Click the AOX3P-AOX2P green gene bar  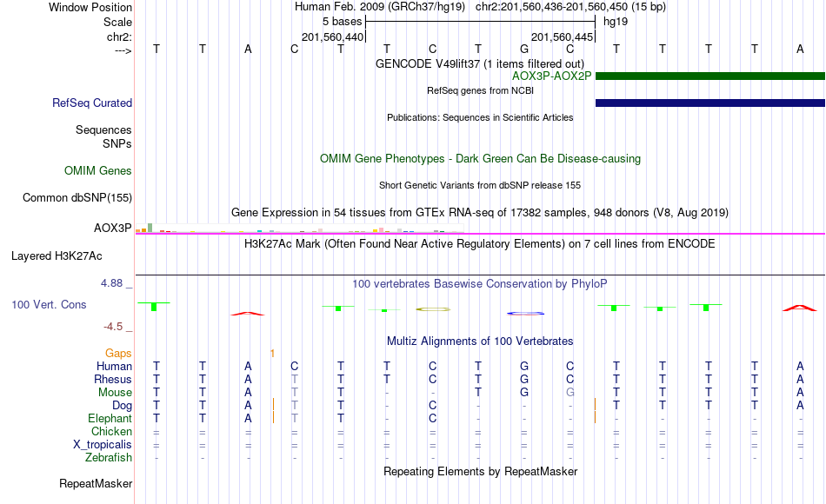[x=710, y=76]
